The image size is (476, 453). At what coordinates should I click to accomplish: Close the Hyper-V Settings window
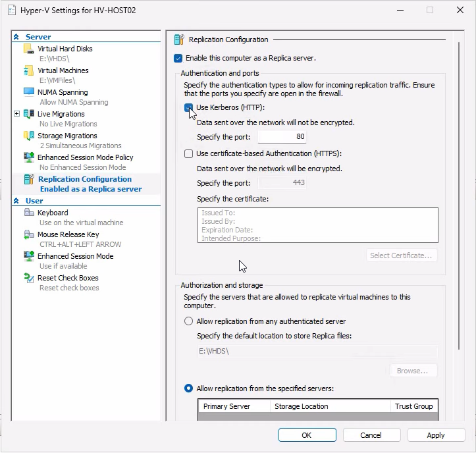point(460,10)
